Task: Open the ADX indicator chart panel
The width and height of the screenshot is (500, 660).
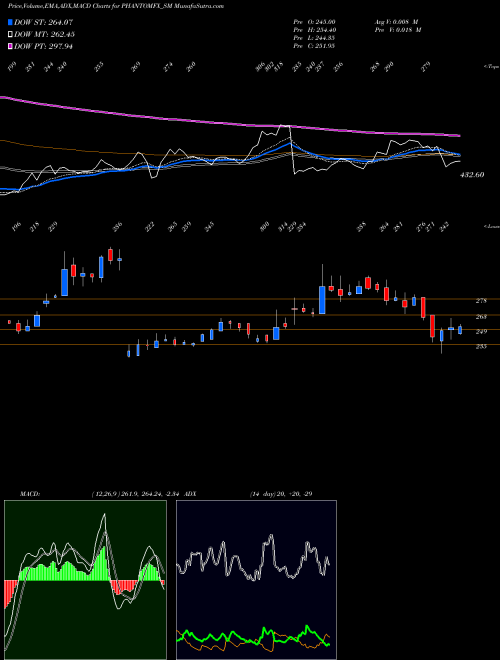Action: [256, 580]
